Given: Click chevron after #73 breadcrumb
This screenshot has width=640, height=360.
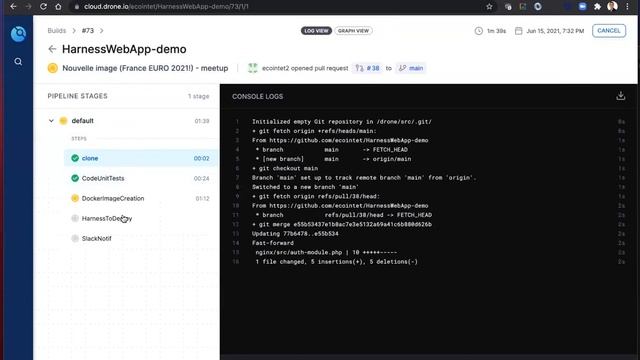Looking at the screenshot, I should [x=102, y=31].
